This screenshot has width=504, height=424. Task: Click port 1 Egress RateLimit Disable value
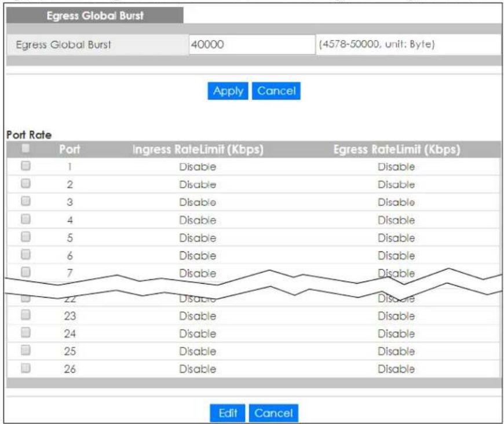point(396,167)
